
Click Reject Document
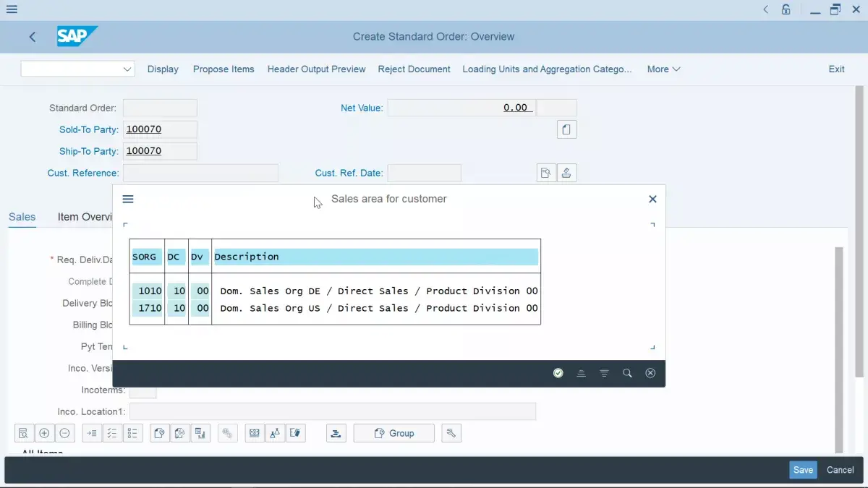pos(414,69)
